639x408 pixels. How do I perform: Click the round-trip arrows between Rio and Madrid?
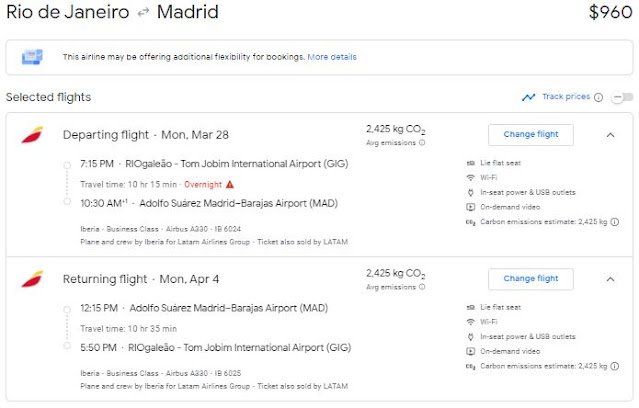[x=141, y=13]
